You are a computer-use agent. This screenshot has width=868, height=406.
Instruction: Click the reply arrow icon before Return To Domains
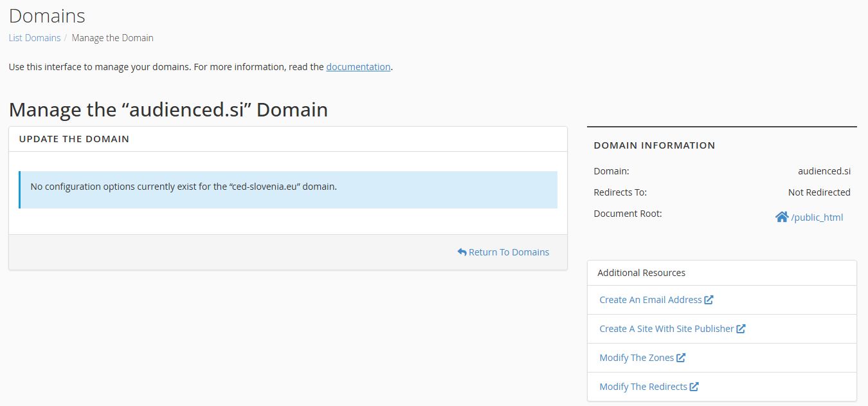(x=462, y=252)
